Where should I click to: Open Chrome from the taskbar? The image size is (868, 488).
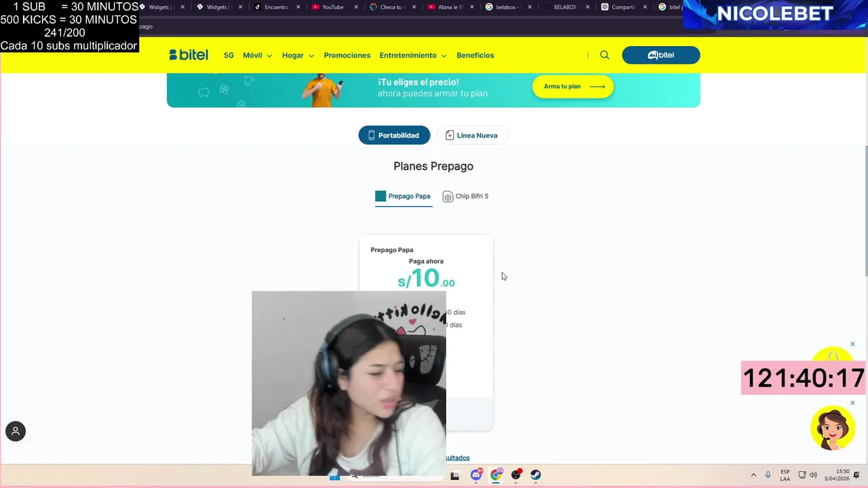coord(496,475)
